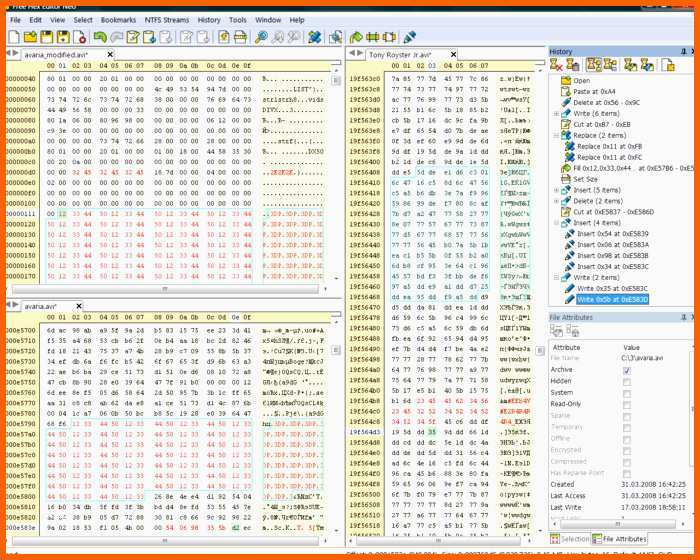Close the avaria_modified.avi tab

click(110, 54)
